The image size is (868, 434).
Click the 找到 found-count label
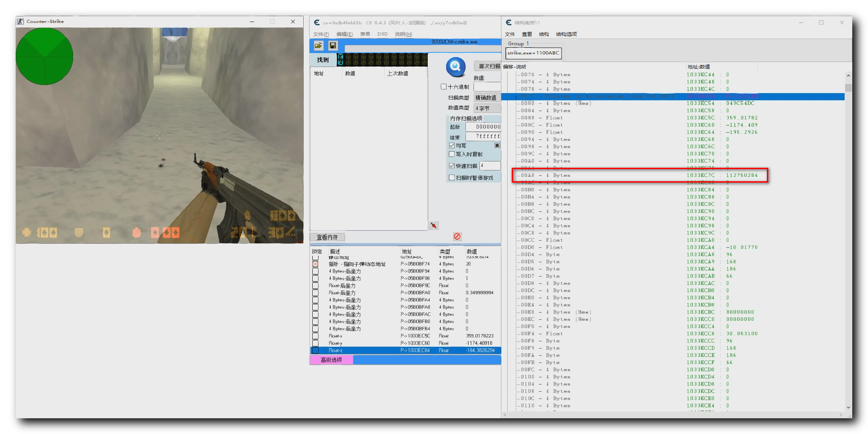pos(323,60)
